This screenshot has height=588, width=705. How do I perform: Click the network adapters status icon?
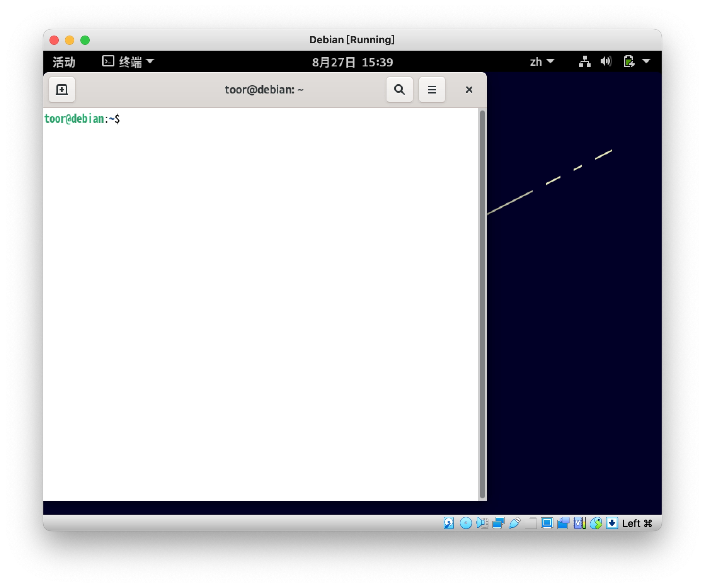498,523
